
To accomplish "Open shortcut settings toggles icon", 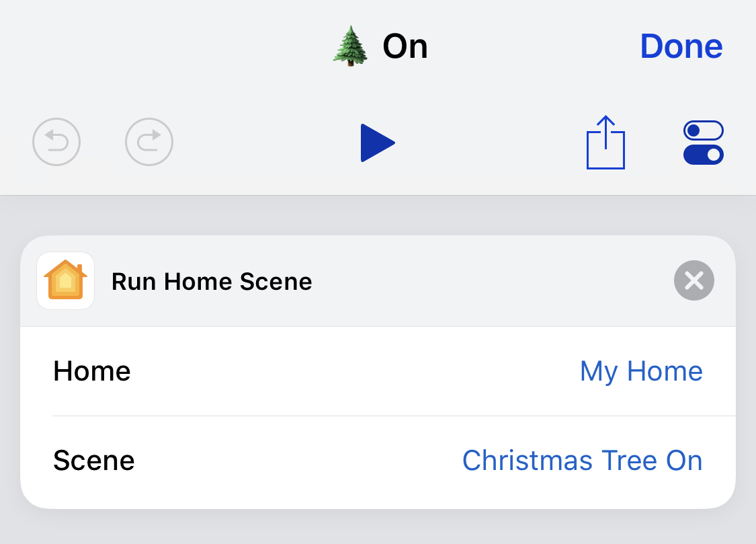I will coord(704,143).
